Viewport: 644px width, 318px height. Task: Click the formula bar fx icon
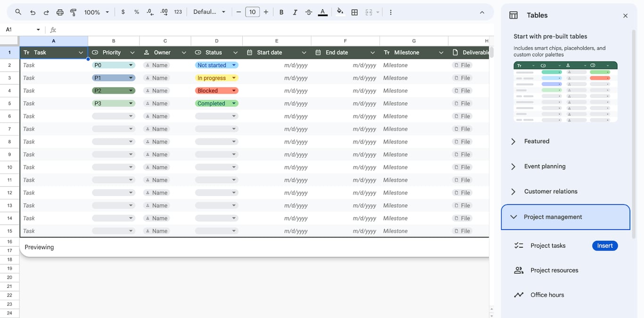coord(53,30)
